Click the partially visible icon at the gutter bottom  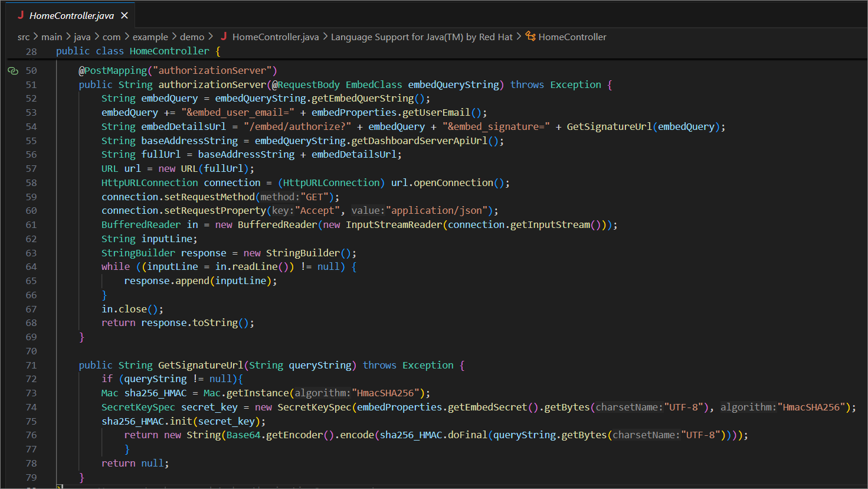(x=59, y=486)
